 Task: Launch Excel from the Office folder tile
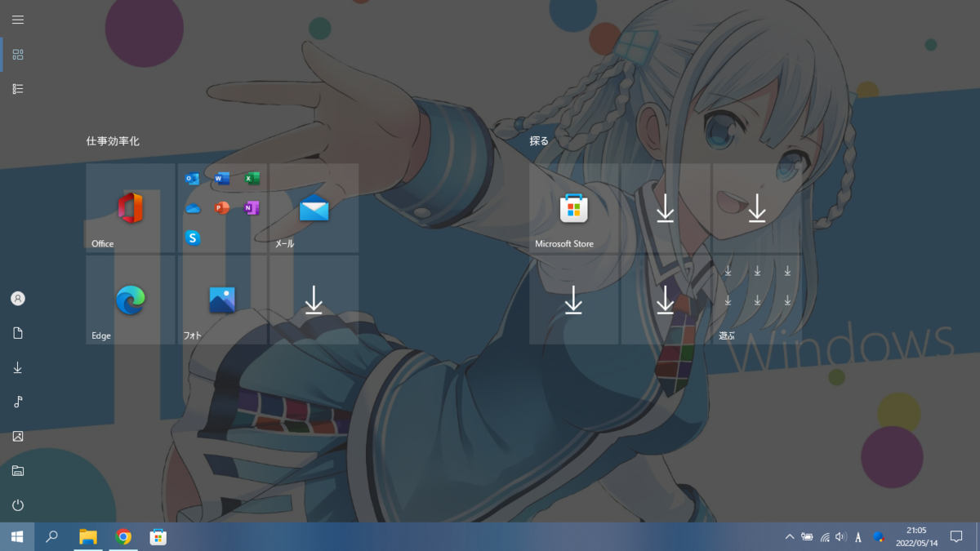coord(252,179)
